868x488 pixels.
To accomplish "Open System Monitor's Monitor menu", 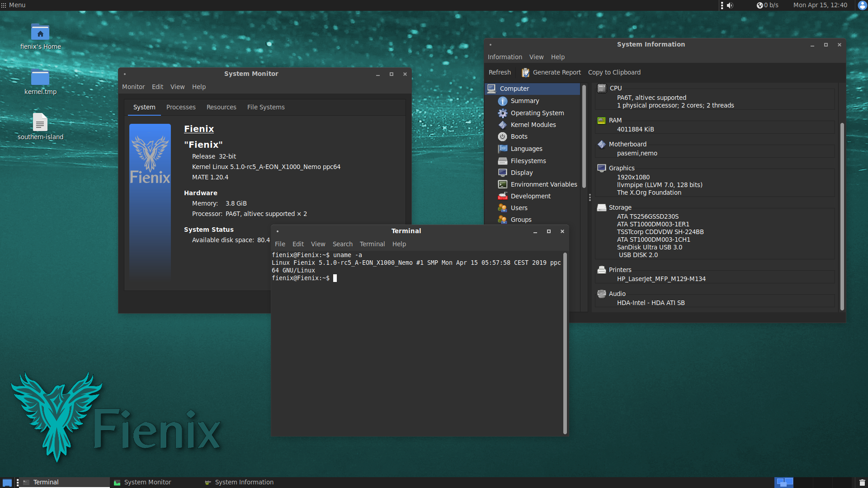I will [x=133, y=87].
